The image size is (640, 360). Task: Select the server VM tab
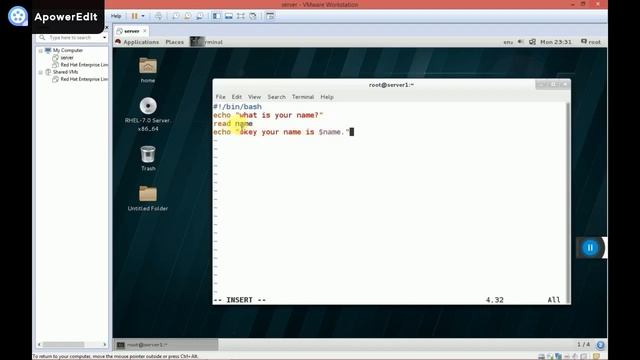pos(131,31)
